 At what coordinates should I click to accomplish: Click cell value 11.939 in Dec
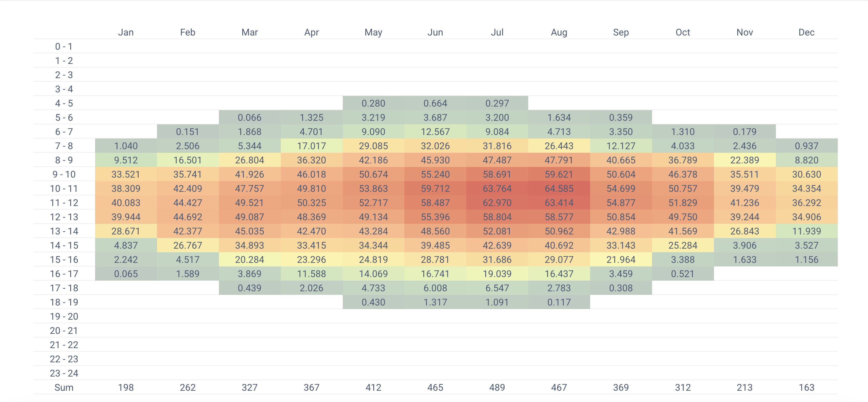(807, 231)
